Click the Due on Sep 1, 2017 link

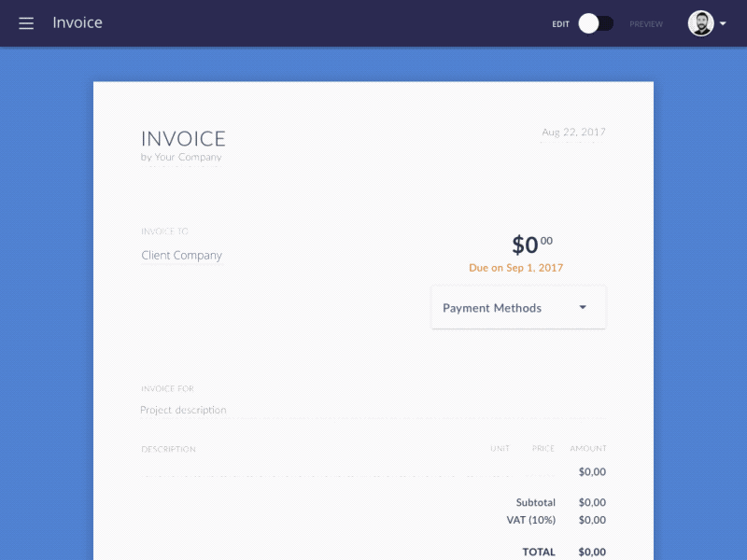pyautogui.click(x=515, y=268)
